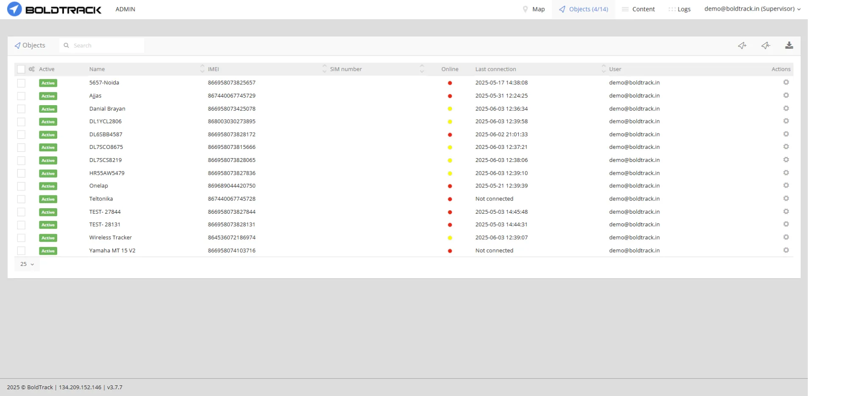The image size is (868, 396).
Task: Tick the checkbox for Onelap
Action: tap(21, 186)
